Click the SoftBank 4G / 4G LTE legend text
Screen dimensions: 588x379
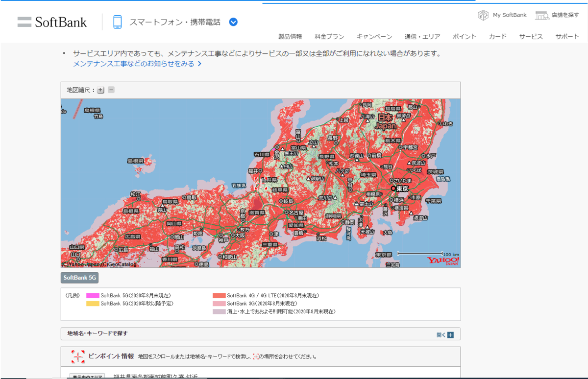[273, 296]
